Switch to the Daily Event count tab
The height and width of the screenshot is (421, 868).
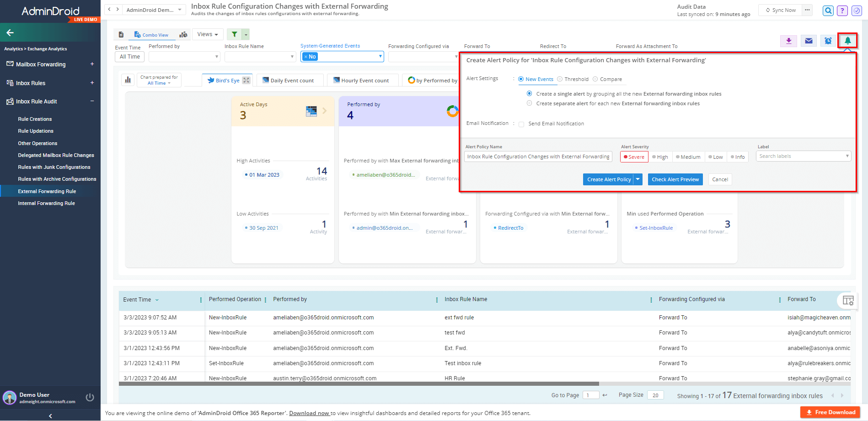pos(290,80)
